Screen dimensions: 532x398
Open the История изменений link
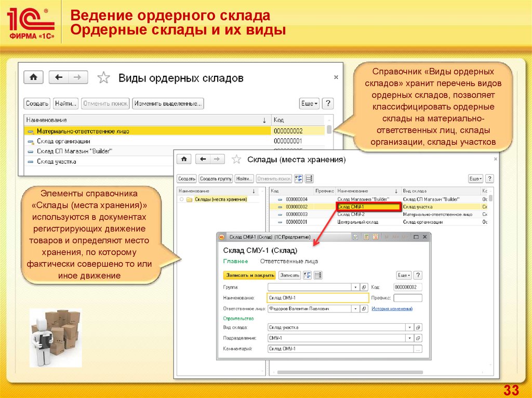click(392, 309)
